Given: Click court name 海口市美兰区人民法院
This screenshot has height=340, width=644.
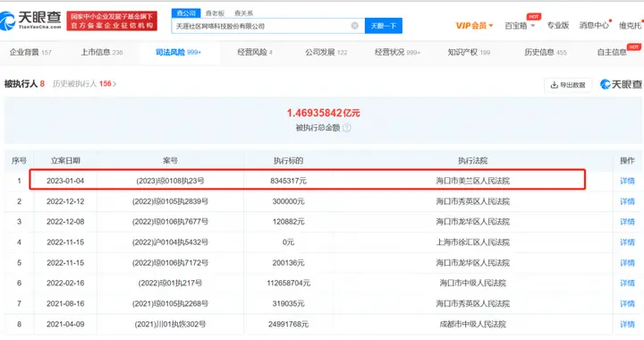Looking at the screenshot, I should click(x=473, y=181).
